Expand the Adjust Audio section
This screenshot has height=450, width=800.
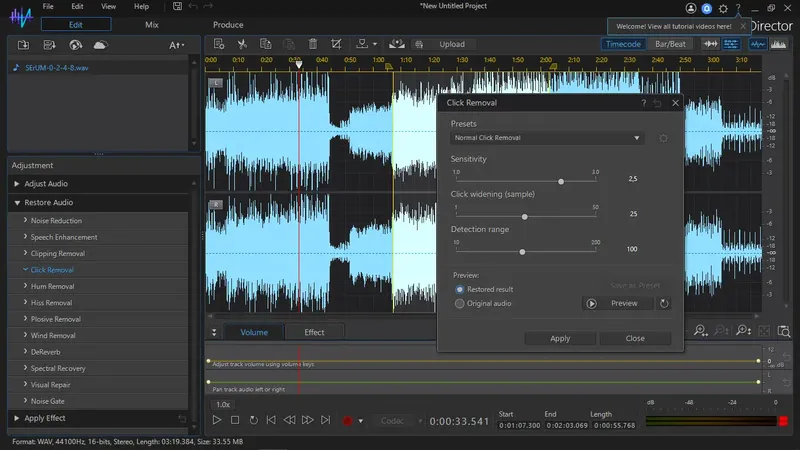[48, 184]
